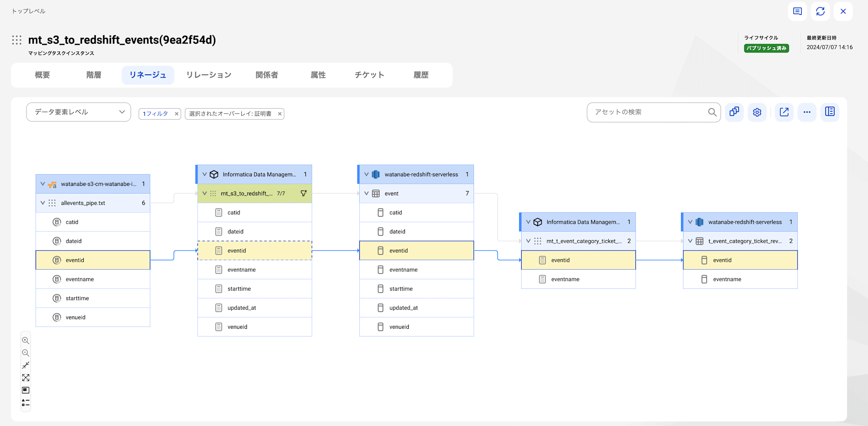The width and height of the screenshot is (868, 426).
Task: Open the 履歴 tab
Action: click(x=421, y=75)
